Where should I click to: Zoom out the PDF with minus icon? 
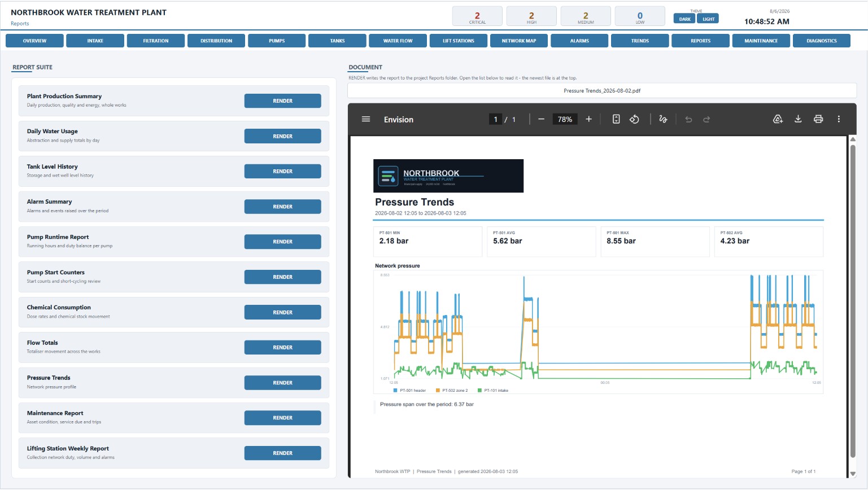541,119
